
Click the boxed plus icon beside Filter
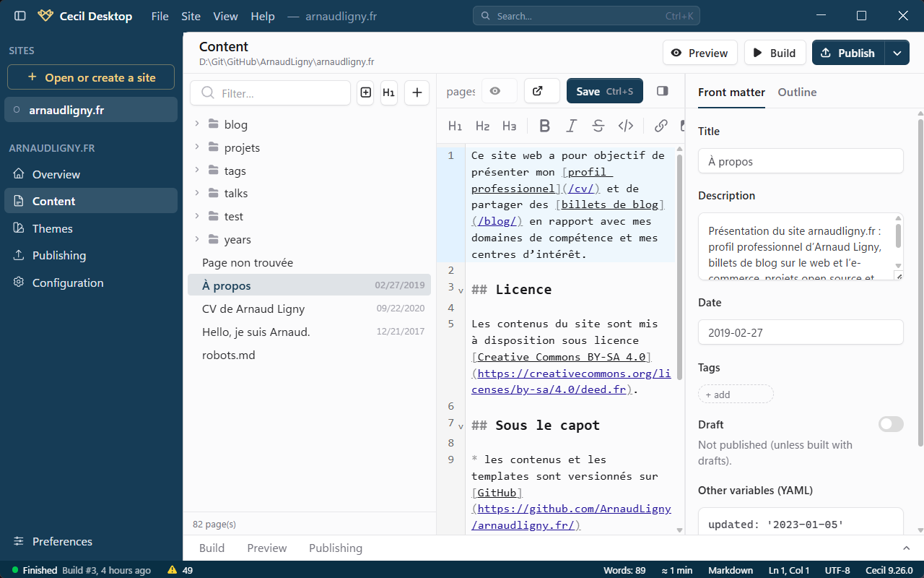[366, 92]
